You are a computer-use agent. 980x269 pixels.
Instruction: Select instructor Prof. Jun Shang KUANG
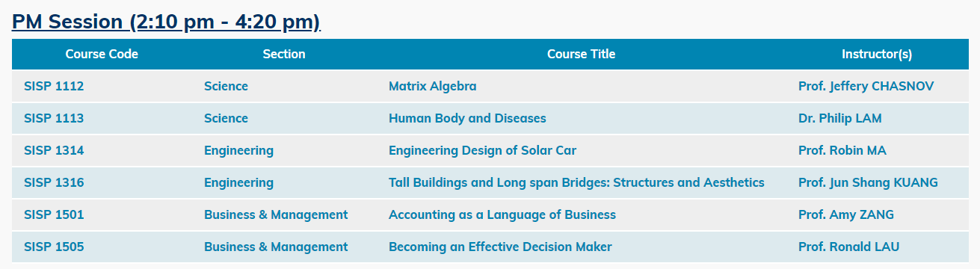click(x=868, y=182)
